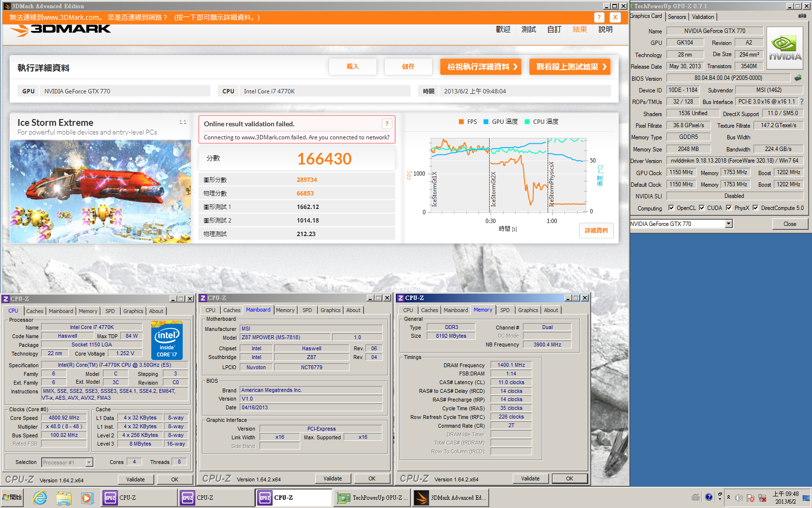
Task: Open the 測試 tab in 3DMark
Action: coord(529,30)
